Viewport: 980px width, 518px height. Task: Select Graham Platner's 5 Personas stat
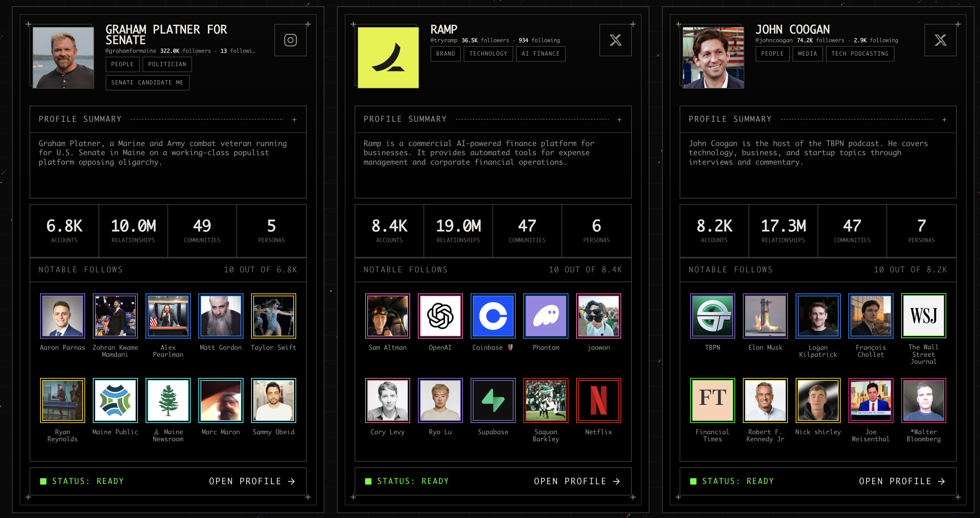(x=271, y=230)
